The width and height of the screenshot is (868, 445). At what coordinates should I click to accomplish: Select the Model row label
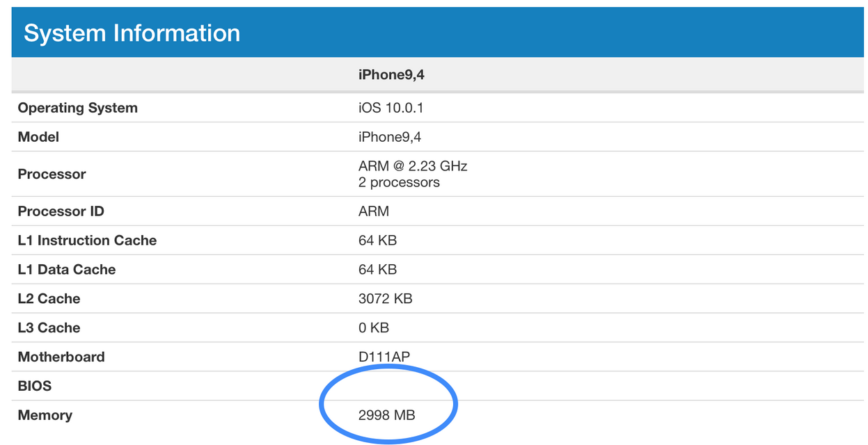[38, 137]
